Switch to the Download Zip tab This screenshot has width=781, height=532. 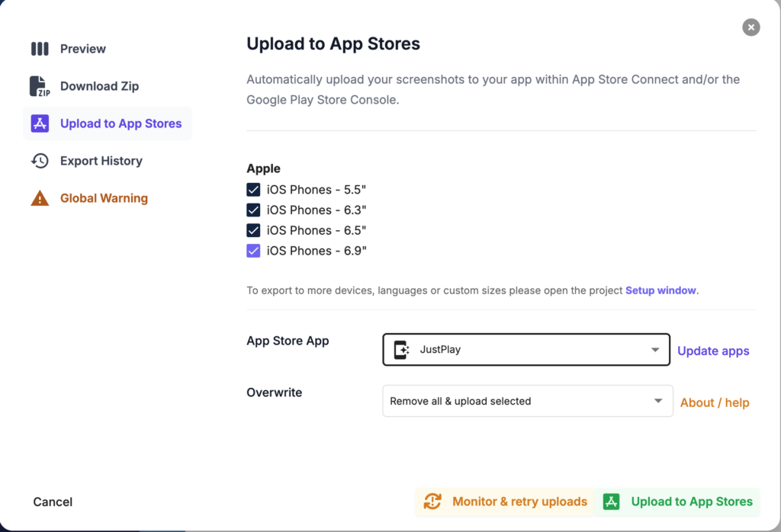click(x=99, y=86)
